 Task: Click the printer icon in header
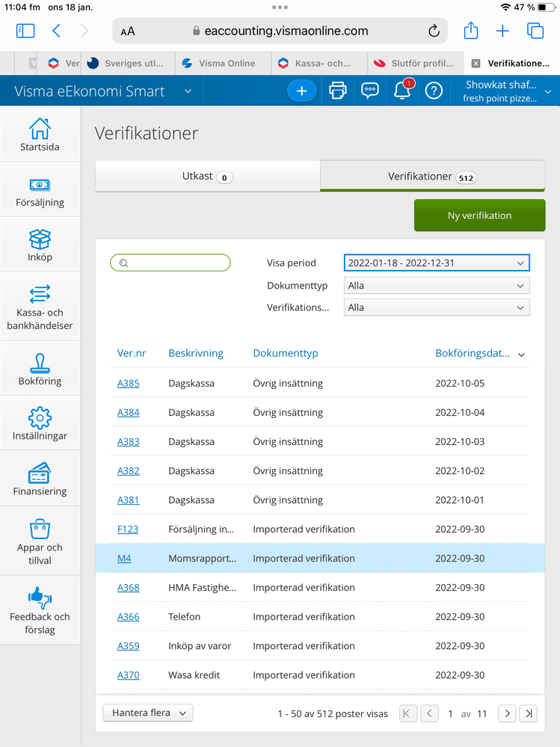pyautogui.click(x=338, y=91)
